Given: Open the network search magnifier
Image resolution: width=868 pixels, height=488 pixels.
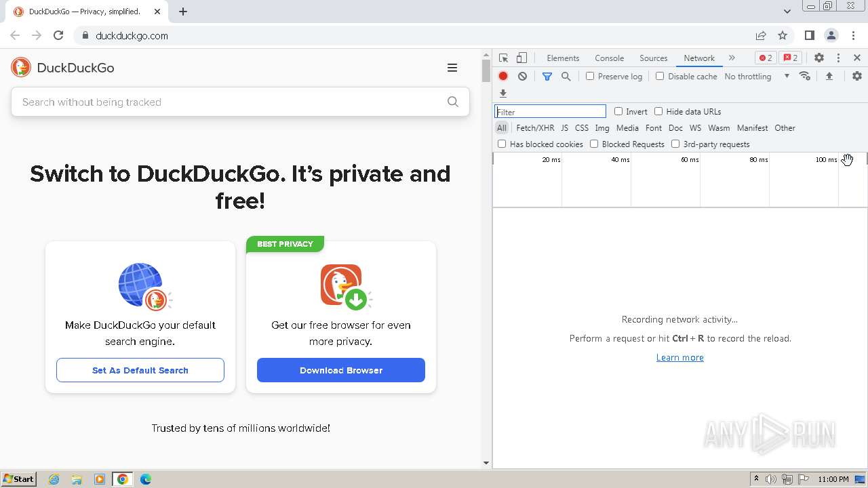Looking at the screenshot, I should [566, 77].
